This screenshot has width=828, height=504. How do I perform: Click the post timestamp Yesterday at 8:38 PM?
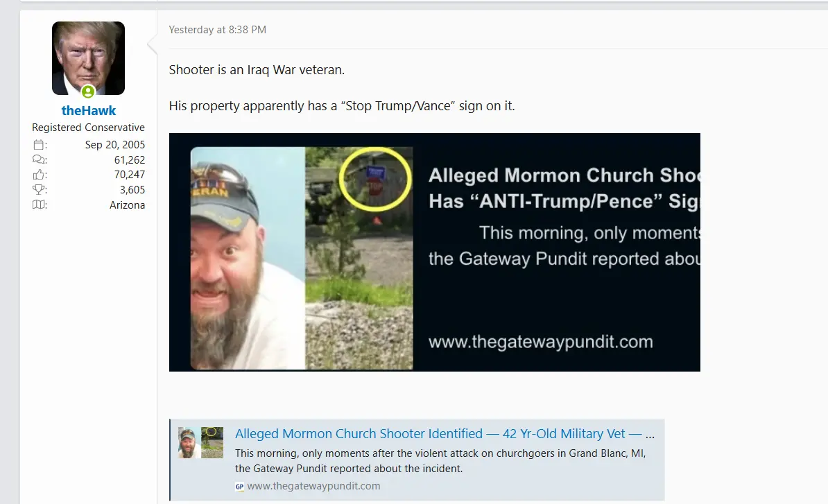(x=218, y=30)
